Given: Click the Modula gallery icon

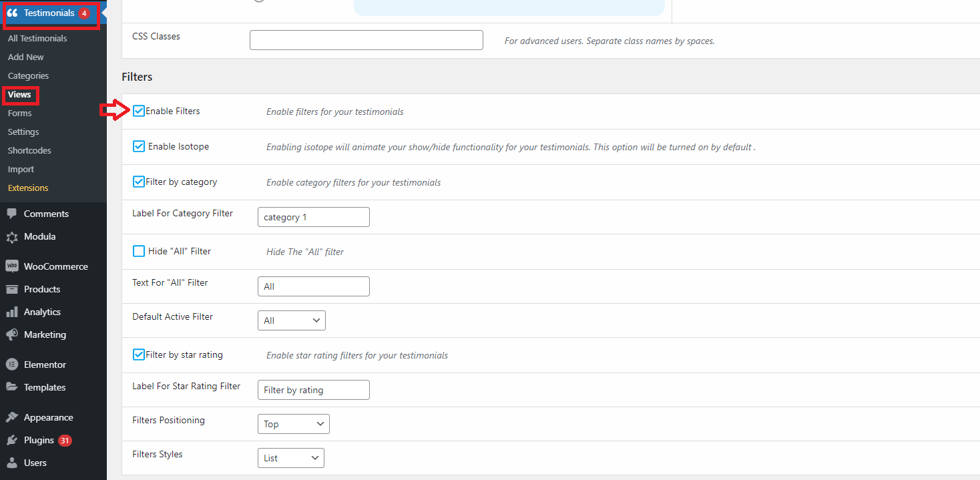Looking at the screenshot, I should click(12, 236).
